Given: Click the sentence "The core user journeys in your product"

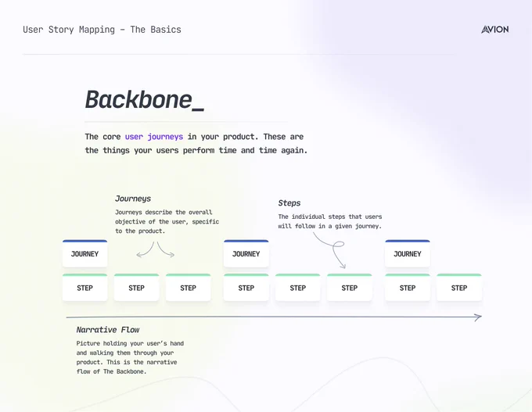Looking at the screenshot, I should point(171,137).
